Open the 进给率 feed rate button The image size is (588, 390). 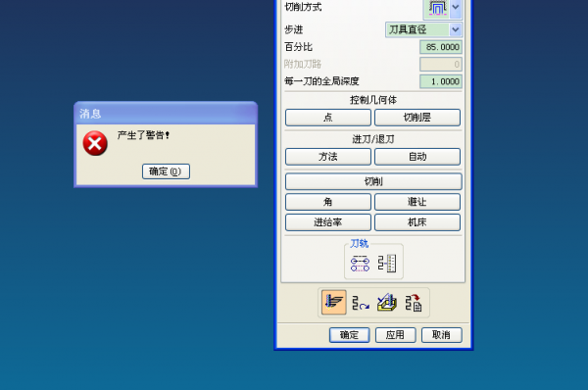[328, 222]
